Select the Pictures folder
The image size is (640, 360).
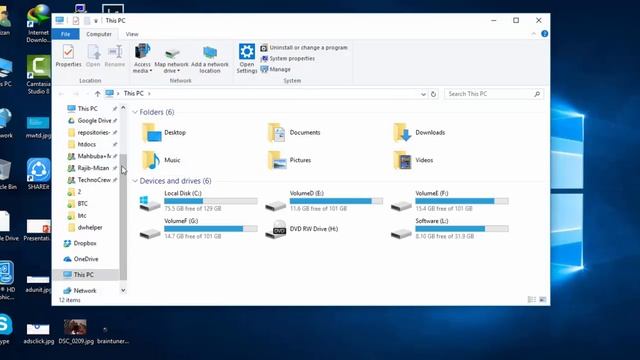pyautogui.click(x=289, y=160)
